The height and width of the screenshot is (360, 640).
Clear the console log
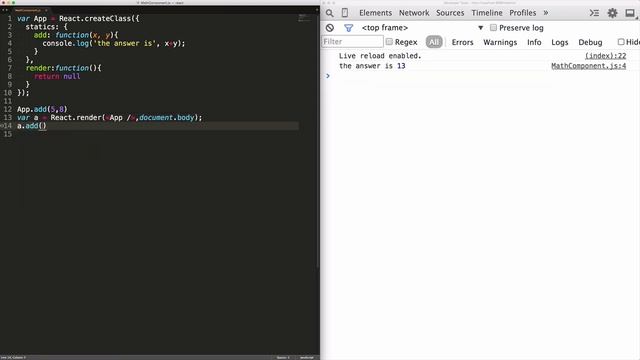[x=330, y=28]
